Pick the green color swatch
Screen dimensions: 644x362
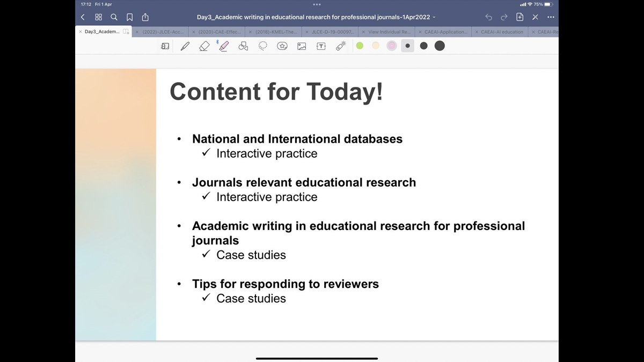pos(360,46)
